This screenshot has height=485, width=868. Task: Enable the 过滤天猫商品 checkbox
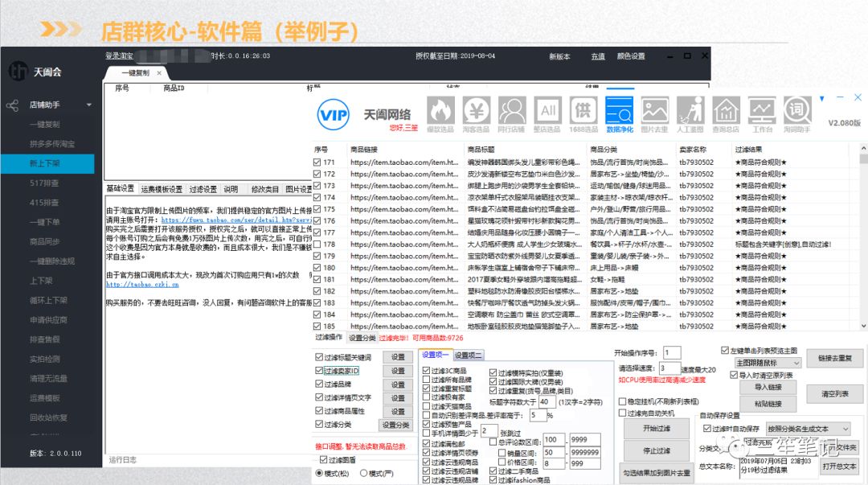pos(426,406)
